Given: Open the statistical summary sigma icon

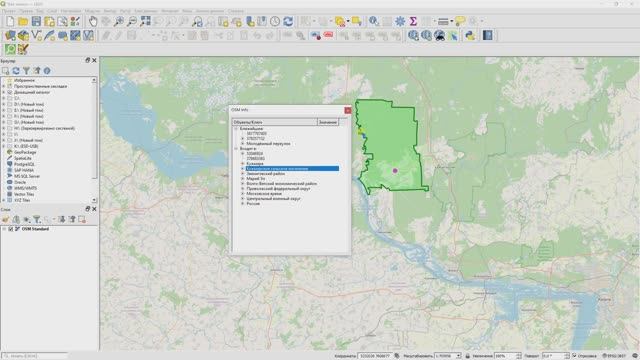Looking at the screenshot, I should coord(413,21).
